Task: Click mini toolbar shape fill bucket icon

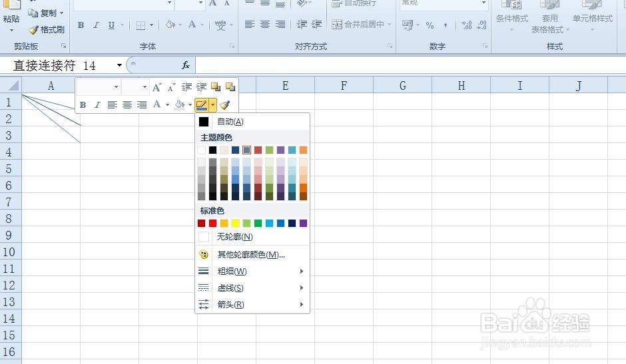Action: [180, 105]
